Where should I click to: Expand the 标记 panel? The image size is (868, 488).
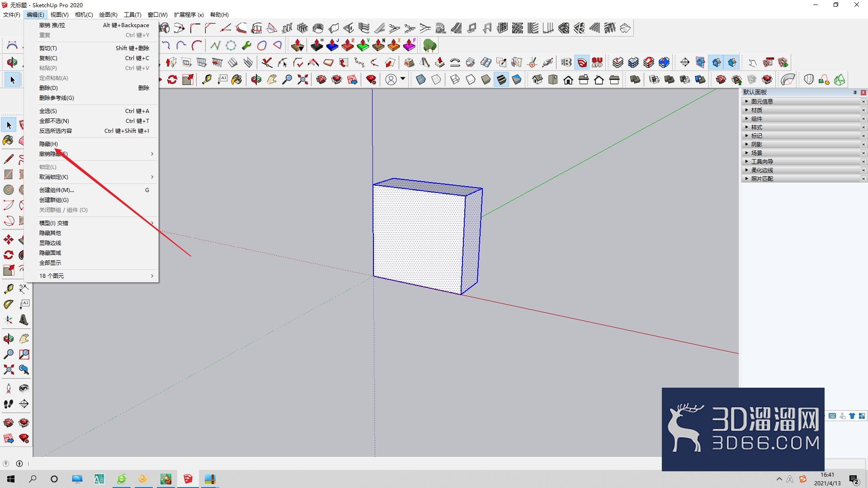803,136
